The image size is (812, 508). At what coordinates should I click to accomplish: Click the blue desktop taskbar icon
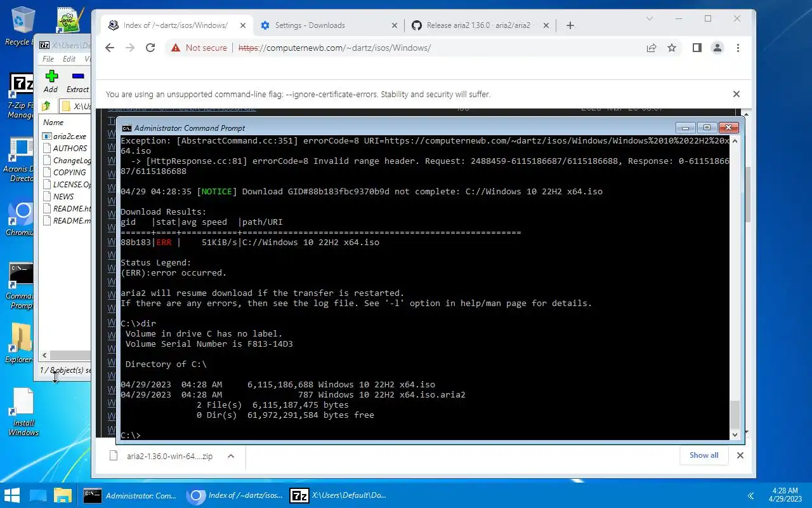coord(38,495)
